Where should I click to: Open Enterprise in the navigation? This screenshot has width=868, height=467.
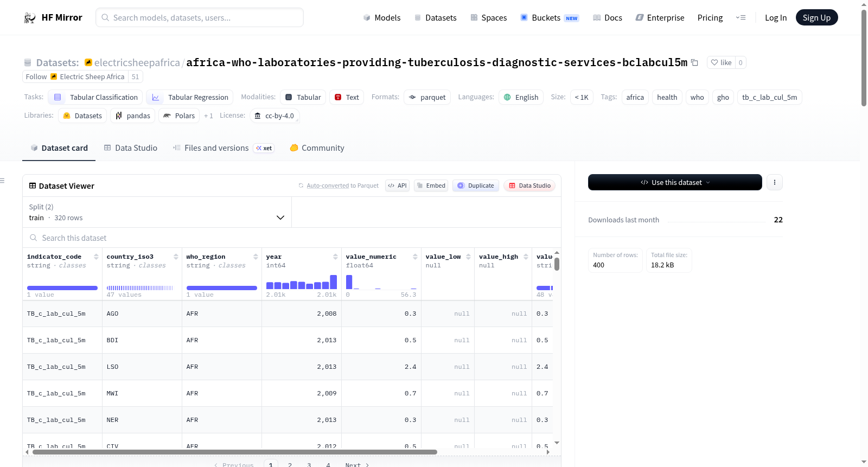coord(660,17)
